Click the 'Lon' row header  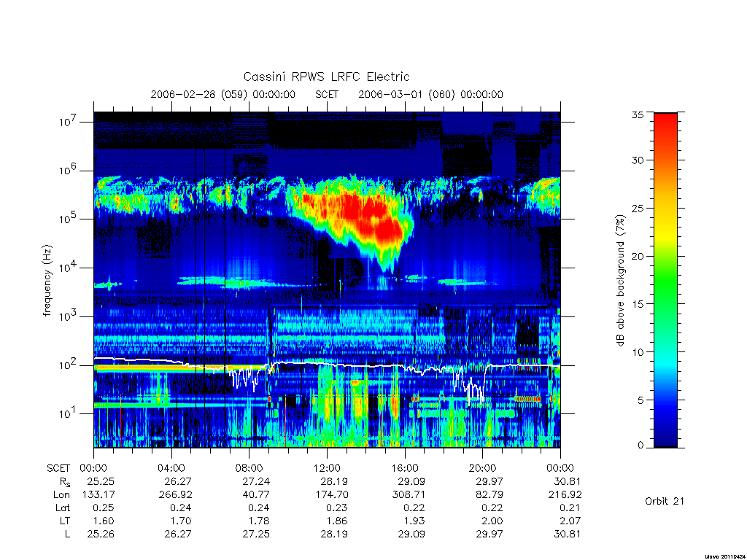point(61,495)
